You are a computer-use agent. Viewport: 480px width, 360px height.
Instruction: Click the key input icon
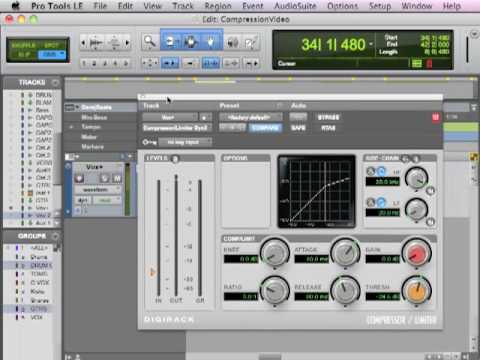[149, 142]
